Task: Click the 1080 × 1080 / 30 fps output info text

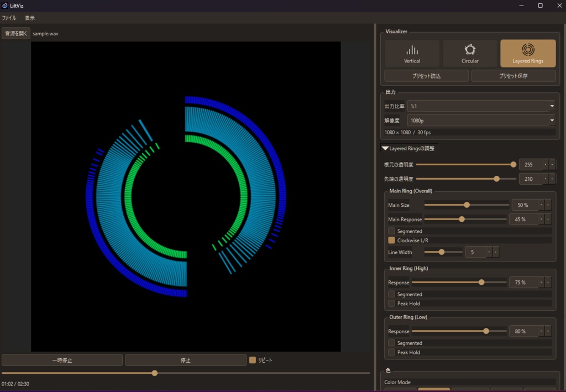Action: click(407, 133)
